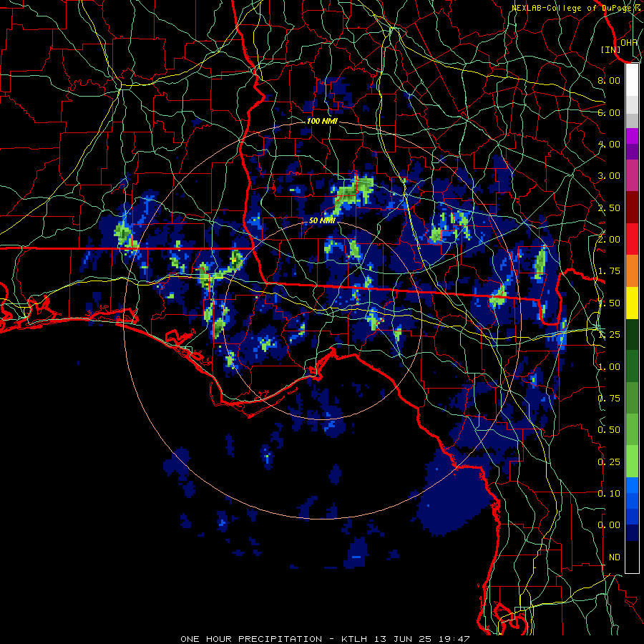This screenshot has height=644, width=644.
Task: Click the 0.10 legend label
Action: click(609, 494)
